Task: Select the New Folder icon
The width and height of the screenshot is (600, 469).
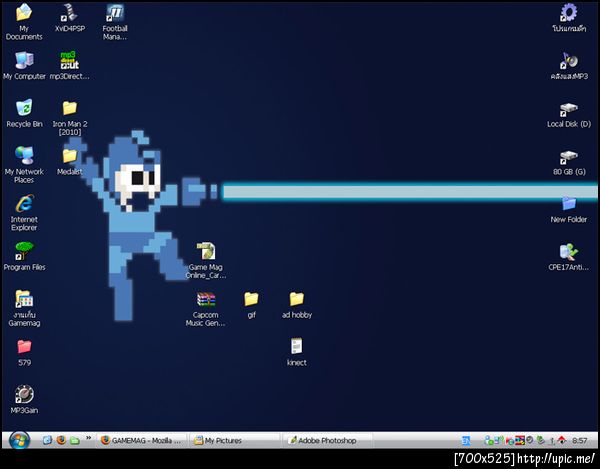Action: tap(569, 209)
